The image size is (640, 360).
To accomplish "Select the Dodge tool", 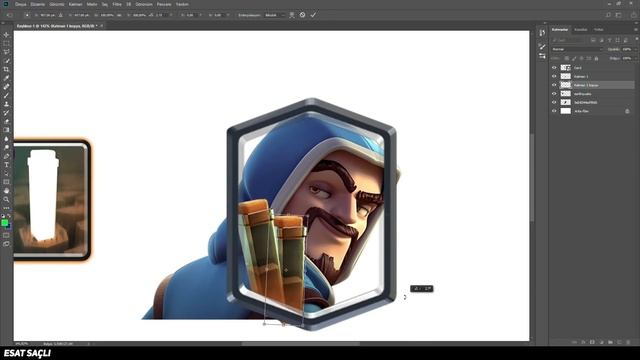I will [6, 147].
